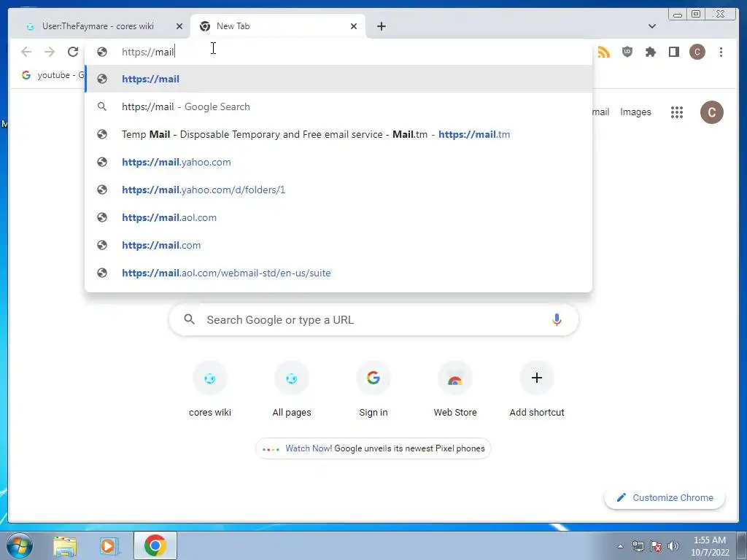Open the RSS feed extension icon
Image resolution: width=747 pixels, height=560 pixels.
(603, 52)
